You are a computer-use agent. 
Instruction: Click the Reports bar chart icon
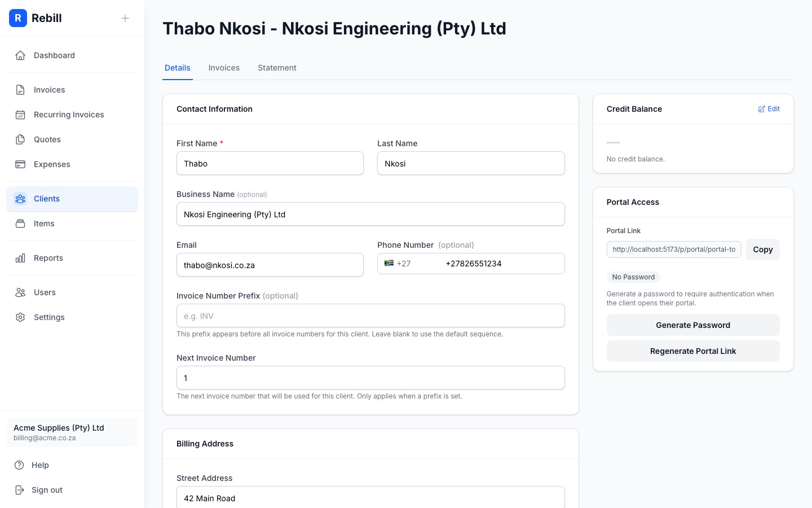tap(20, 258)
